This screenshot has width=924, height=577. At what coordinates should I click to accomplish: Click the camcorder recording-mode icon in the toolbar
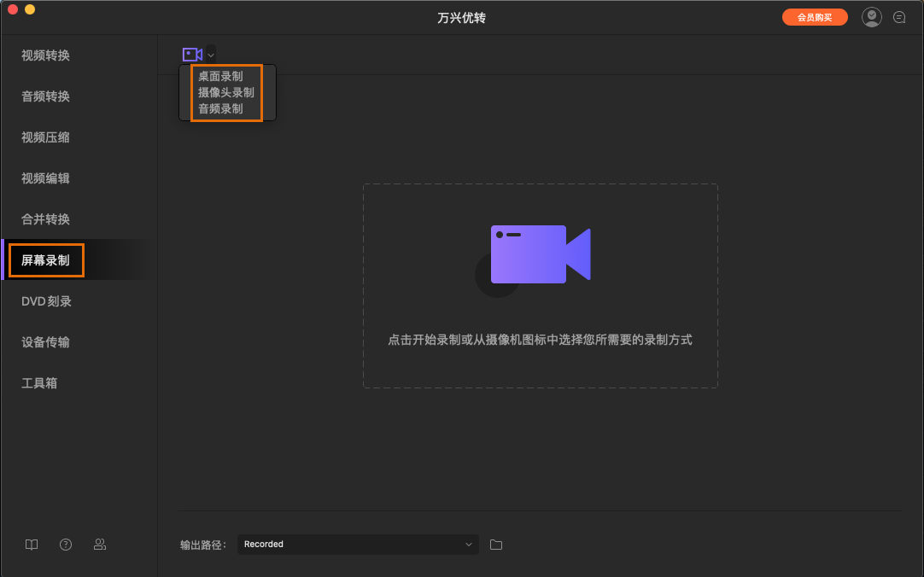(x=192, y=54)
